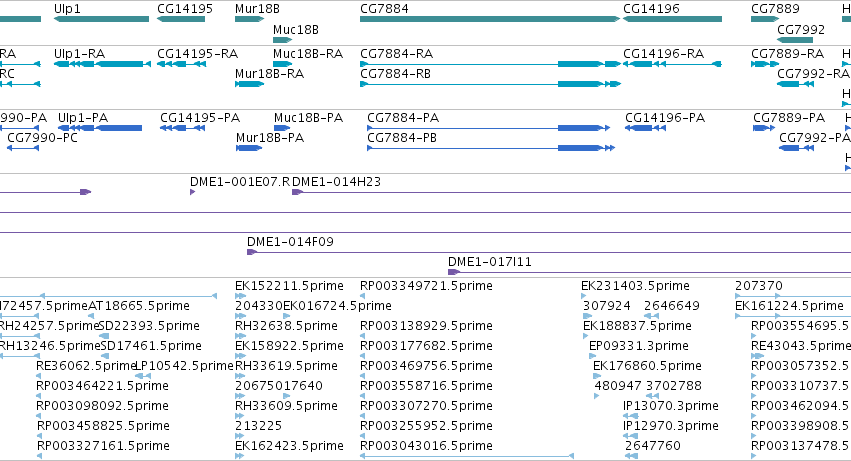The height and width of the screenshot is (461, 851).
Task: Click the long CG7884 gene bar
Action: click(x=490, y=19)
